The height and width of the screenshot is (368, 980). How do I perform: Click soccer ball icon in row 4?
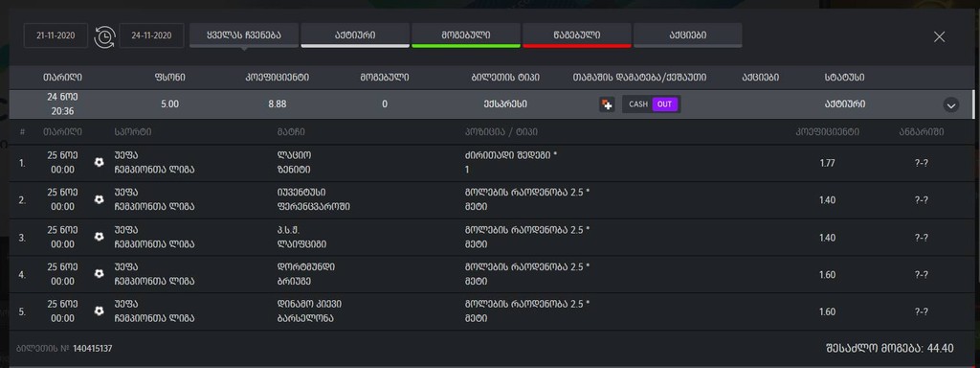(99, 273)
